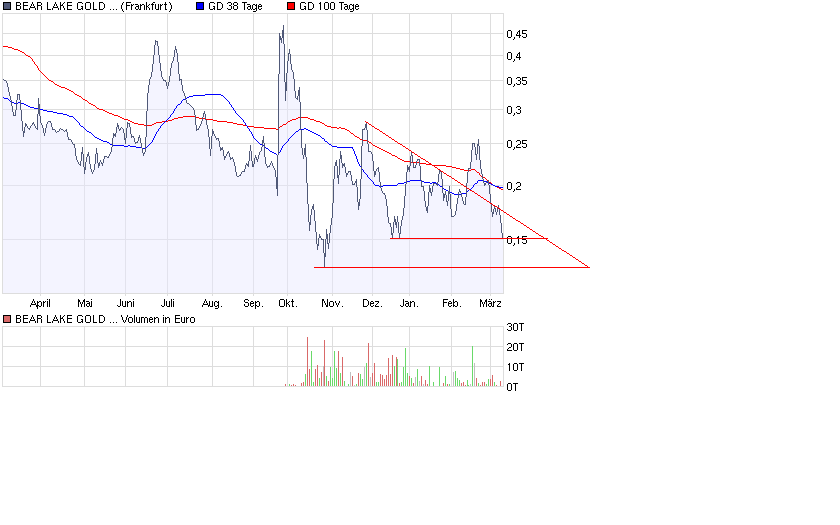
Task: Click the Feb. month label
Action: (x=452, y=304)
